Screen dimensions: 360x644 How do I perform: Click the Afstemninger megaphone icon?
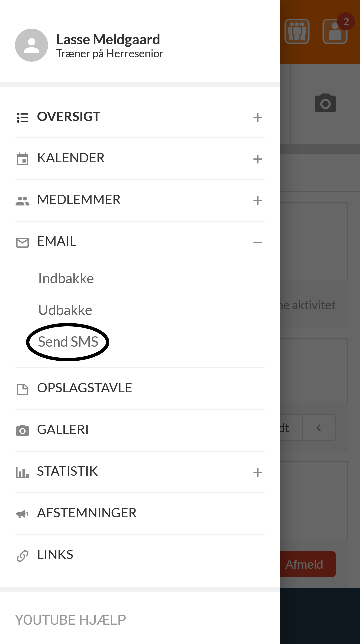tap(22, 514)
